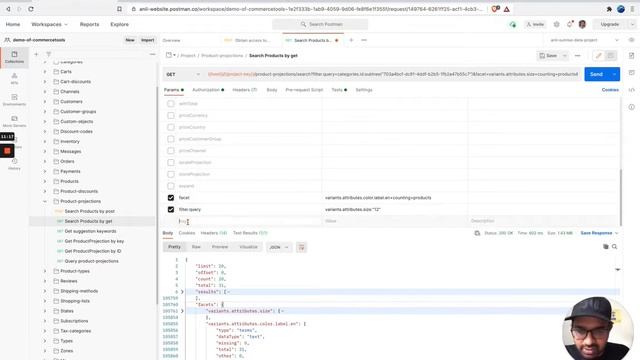The height and width of the screenshot is (360, 640).
Task: Open the Mock Servers sidebar tab
Action: [x=14, y=121]
